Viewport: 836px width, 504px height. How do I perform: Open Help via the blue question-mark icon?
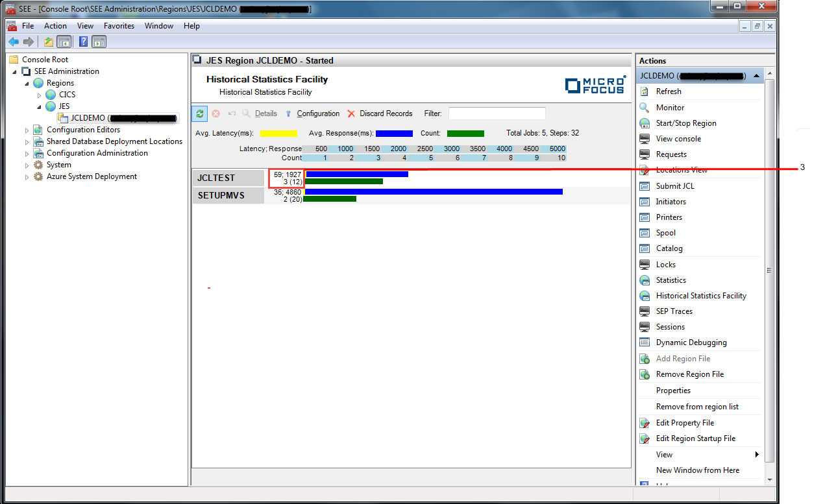point(84,42)
